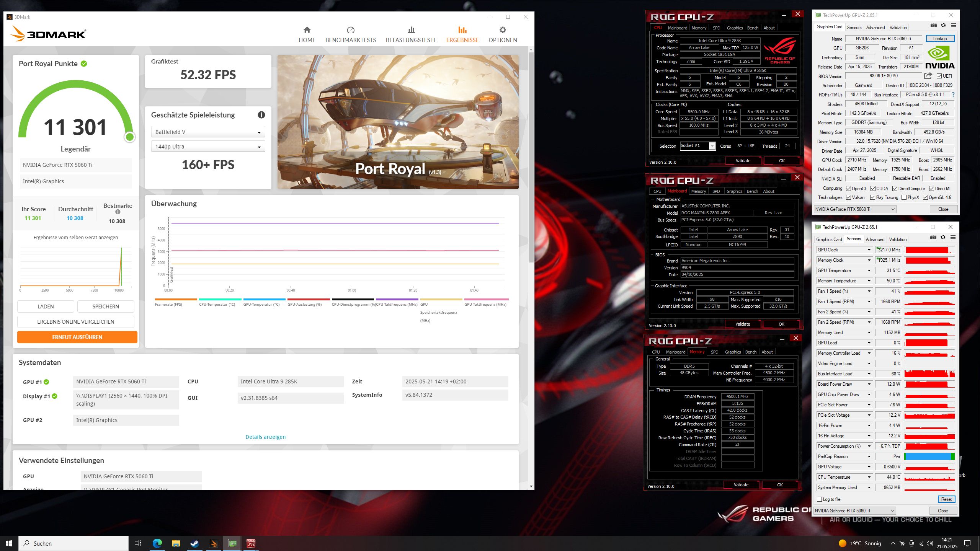980x551 pixels.
Task: Open SPD tab in middle CPU-Z window
Action: click(x=716, y=191)
